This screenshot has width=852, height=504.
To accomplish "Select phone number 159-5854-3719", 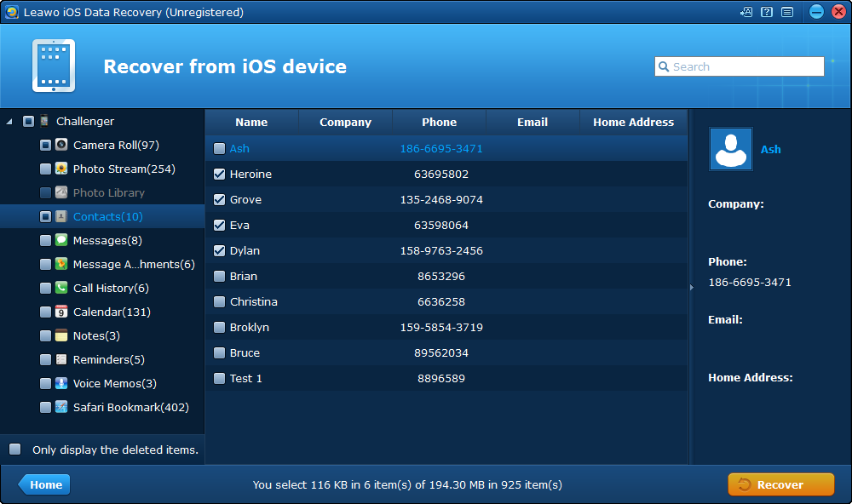I will point(441,328).
